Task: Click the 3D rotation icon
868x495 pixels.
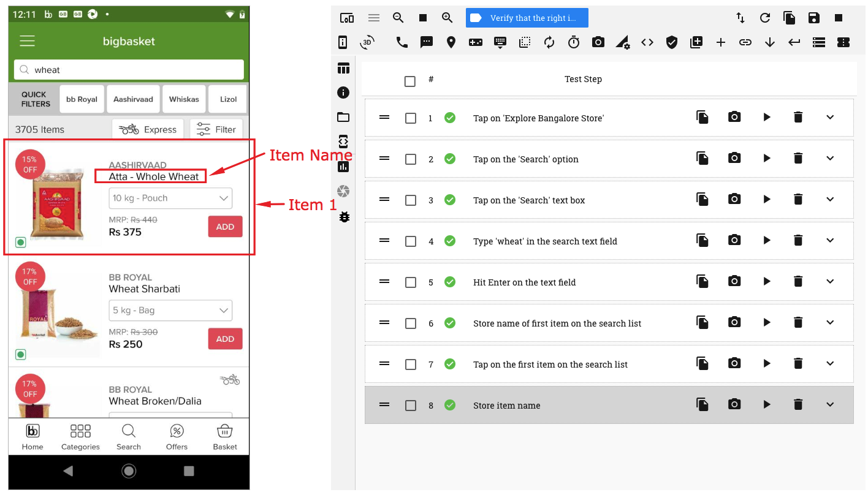Action: [x=368, y=42]
